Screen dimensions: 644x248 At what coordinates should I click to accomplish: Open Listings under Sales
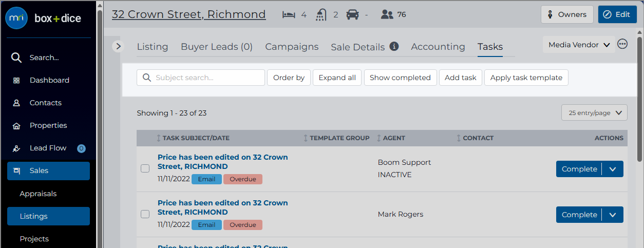point(49,216)
